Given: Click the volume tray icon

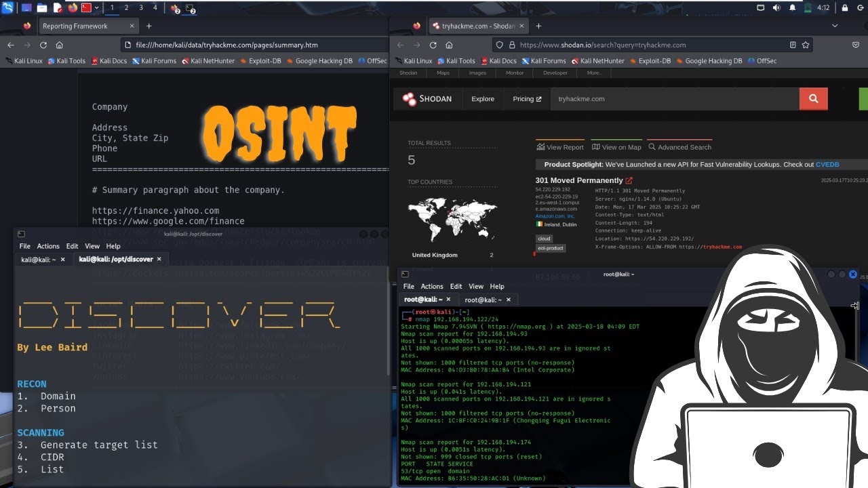Looking at the screenshot, I should click(776, 8).
